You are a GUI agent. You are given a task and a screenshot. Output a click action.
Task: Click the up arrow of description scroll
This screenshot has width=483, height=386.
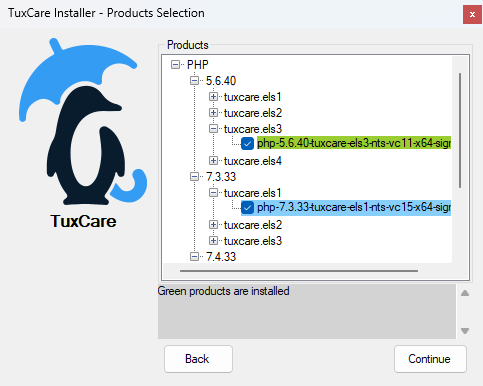point(465,293)
